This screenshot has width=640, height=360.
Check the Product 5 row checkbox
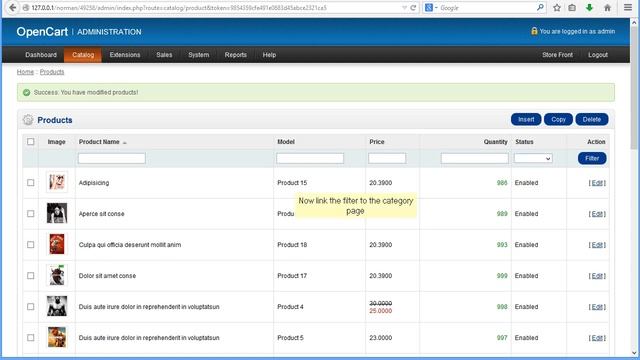[31, 338]
